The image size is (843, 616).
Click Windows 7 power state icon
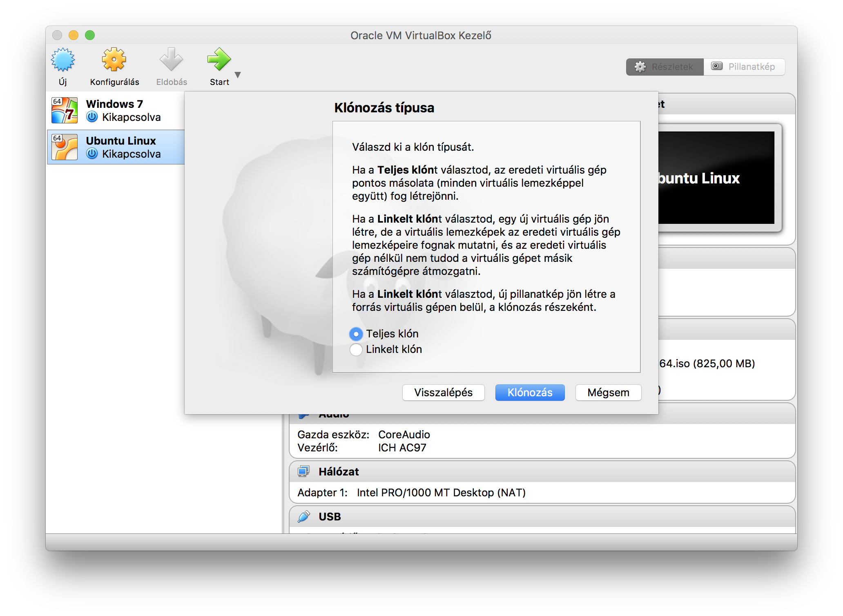coord(92,117)
